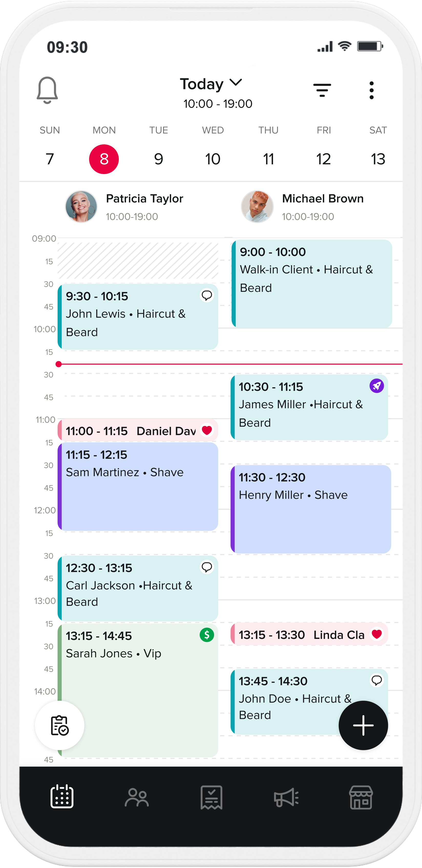This screenshot has height=868, width=422.
Task: Click the current time marker dot
Action: (x=59, y=364)
